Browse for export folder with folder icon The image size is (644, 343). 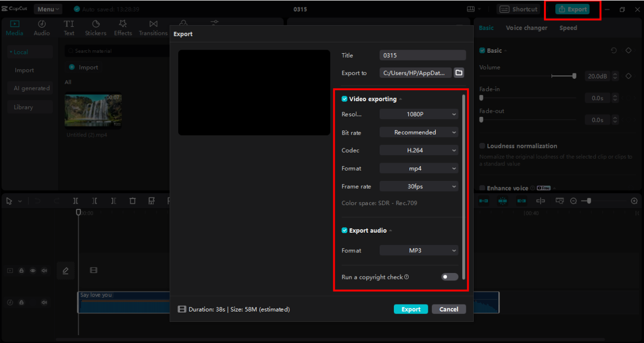point(459,73)
